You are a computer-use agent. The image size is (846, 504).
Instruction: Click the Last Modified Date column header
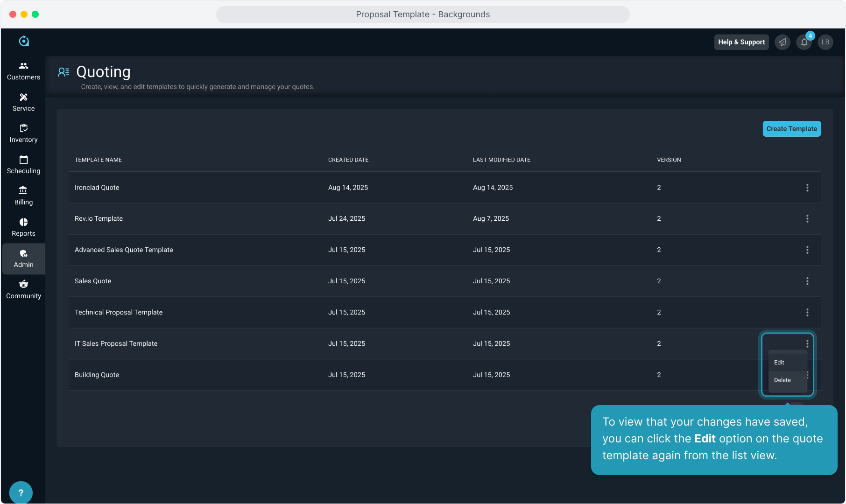pos(501,160)
